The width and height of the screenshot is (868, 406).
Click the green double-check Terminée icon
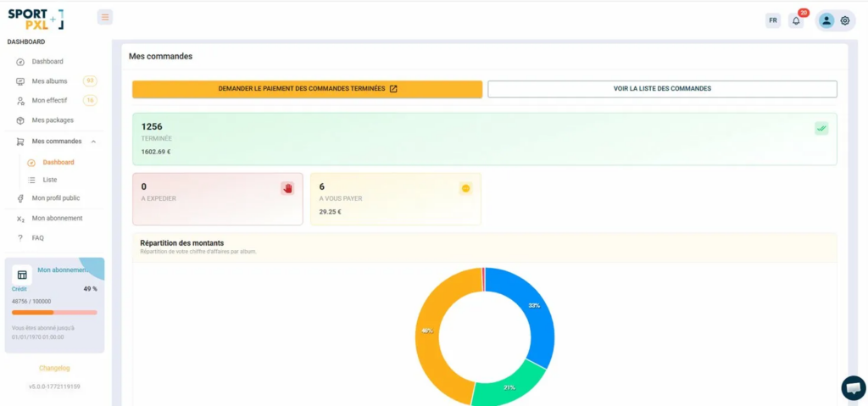tap(821, 129)
